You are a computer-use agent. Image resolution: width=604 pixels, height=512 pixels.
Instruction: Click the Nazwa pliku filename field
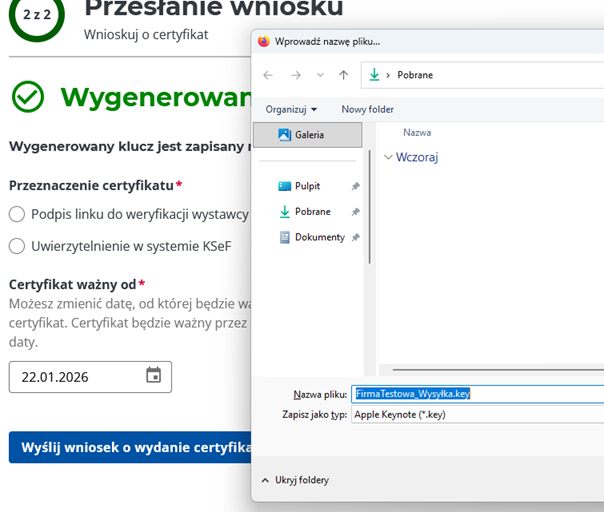[x=476, y=393]
